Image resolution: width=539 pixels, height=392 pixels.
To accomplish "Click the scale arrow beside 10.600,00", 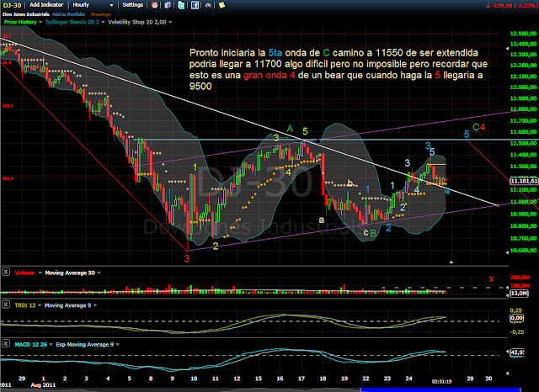I will point(507,252).
